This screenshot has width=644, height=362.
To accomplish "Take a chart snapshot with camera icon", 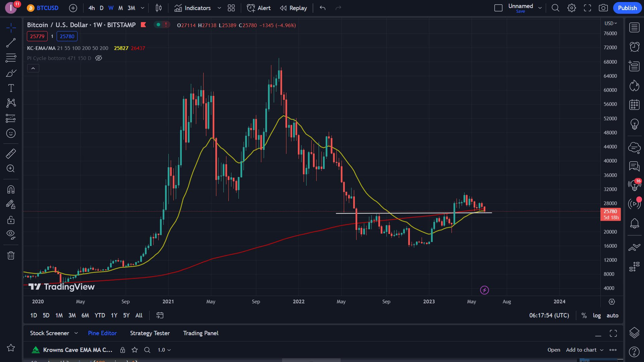I will pos(603,8).
